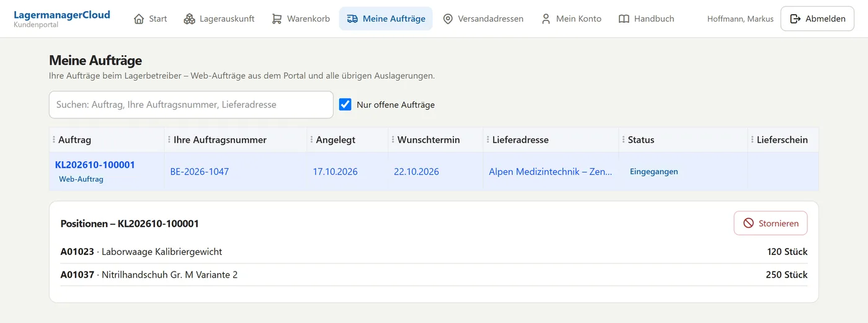The image size is (868, 323).
Task: Click the Stornieren button
Action: [x=771, y=223]
